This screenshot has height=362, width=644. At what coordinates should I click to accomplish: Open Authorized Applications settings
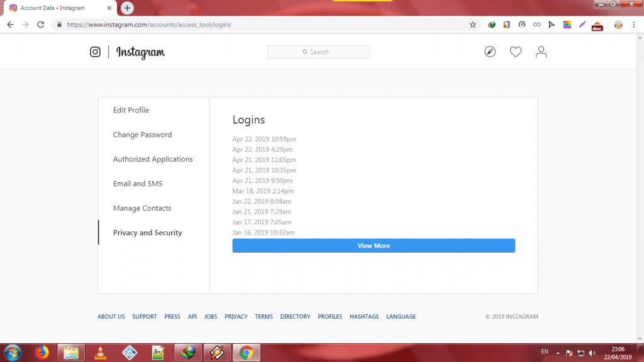click(153, 159)
